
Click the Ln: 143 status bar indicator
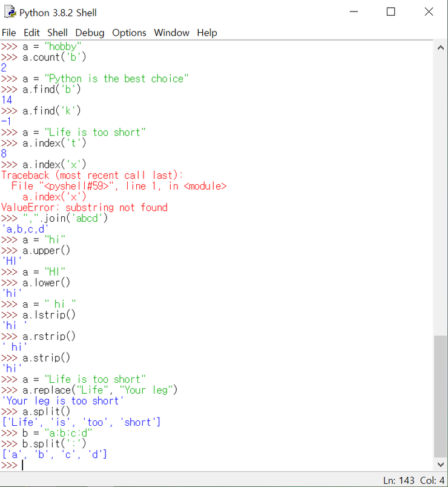(398, 480)
